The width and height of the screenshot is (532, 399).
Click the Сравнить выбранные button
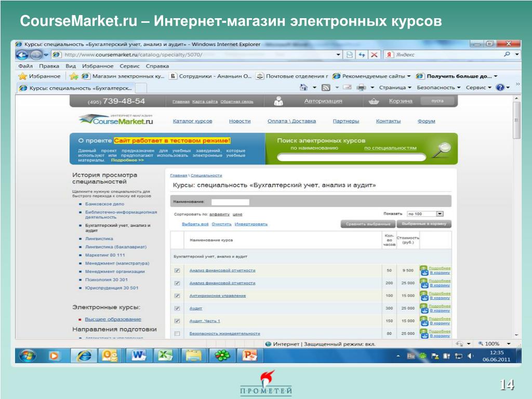click(x=368, y=224)
